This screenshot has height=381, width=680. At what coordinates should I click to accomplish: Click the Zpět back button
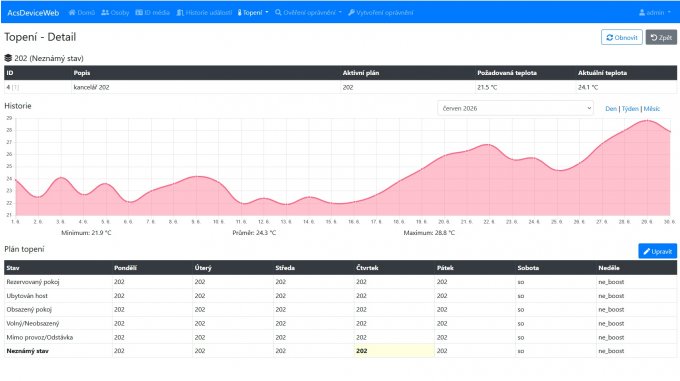(x=661, y=37)
